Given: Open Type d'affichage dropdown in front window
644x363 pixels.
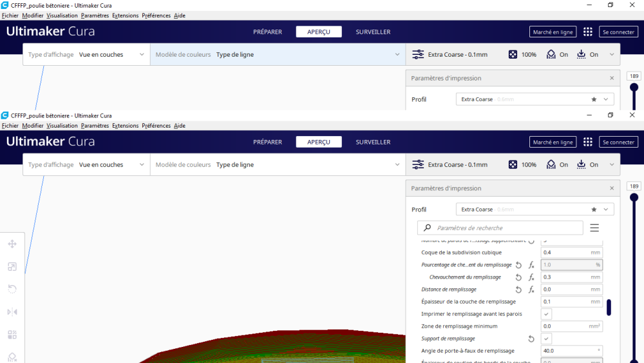Looking at the screenshot, I should click(86, 164).
